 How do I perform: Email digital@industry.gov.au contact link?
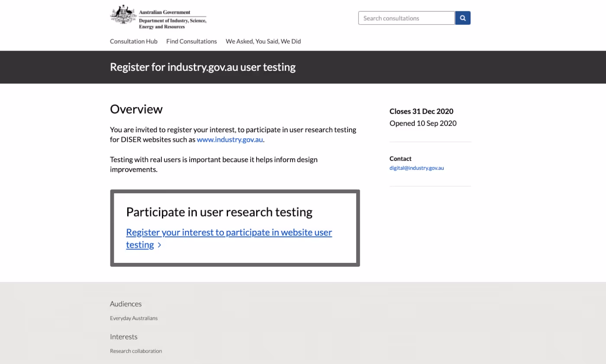(417, 168)
